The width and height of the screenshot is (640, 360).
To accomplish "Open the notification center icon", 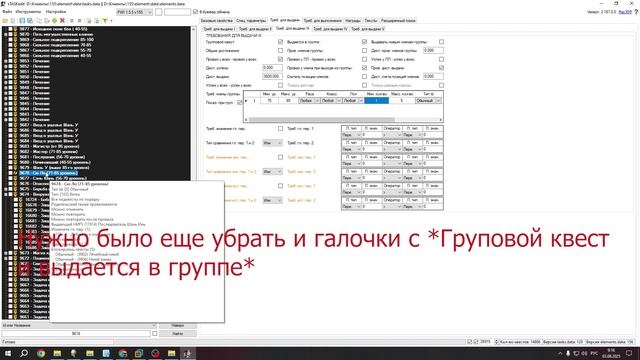I will 629,353.
